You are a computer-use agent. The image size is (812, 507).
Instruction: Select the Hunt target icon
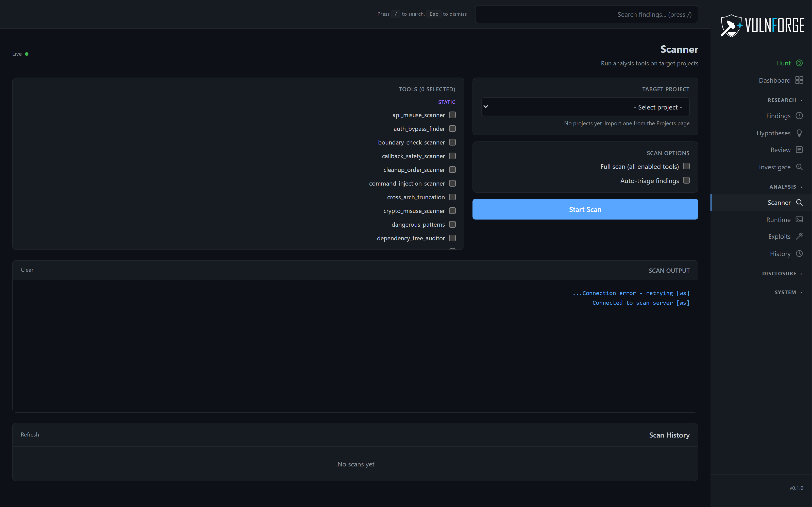[800, 63]
